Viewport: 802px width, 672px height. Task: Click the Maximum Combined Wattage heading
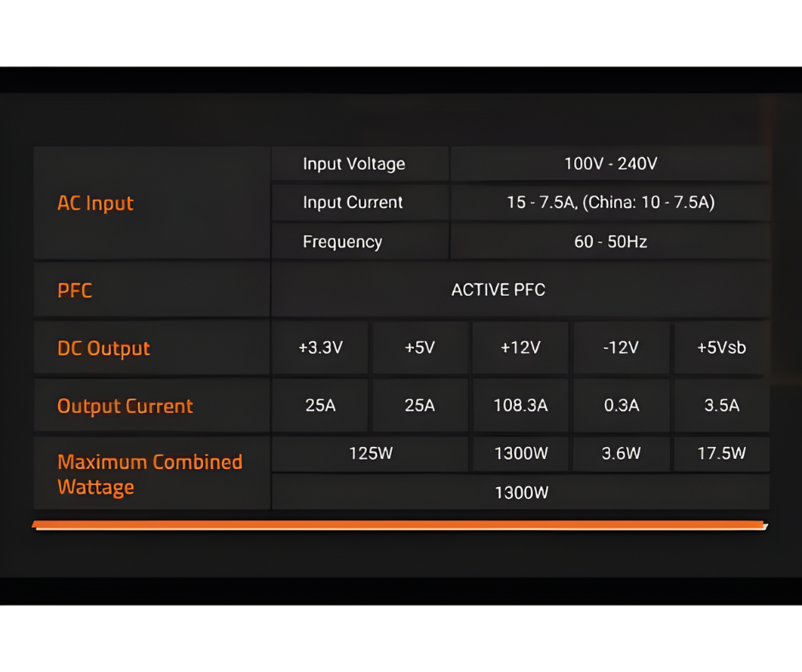point(149,474)
